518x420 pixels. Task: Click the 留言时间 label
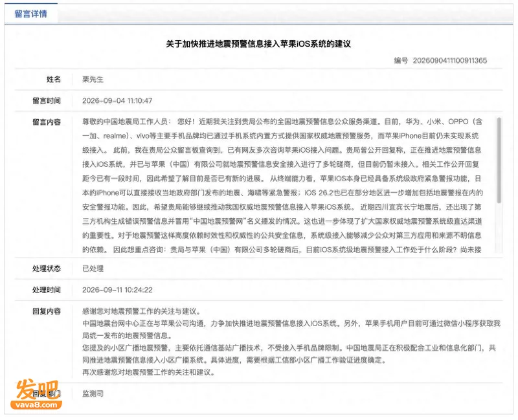(x=47, y=101)
